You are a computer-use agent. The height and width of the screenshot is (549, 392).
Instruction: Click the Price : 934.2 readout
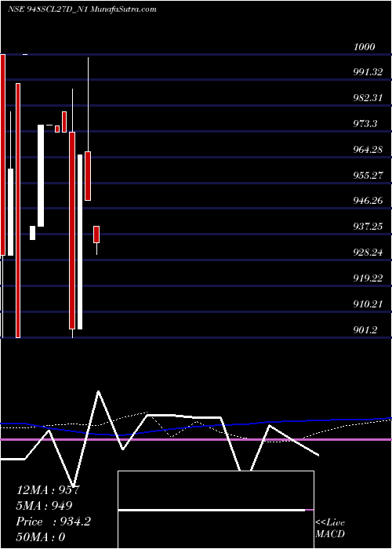click(53, 522)
